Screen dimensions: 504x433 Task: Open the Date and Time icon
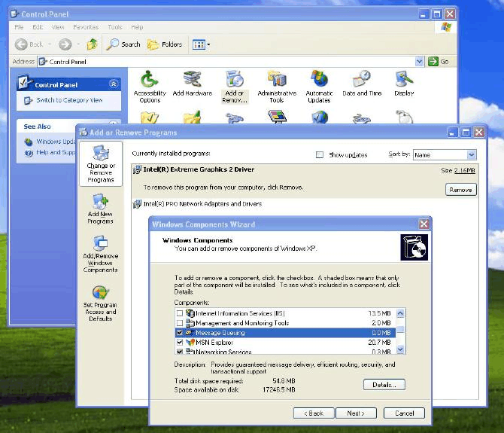click(362, 84)
